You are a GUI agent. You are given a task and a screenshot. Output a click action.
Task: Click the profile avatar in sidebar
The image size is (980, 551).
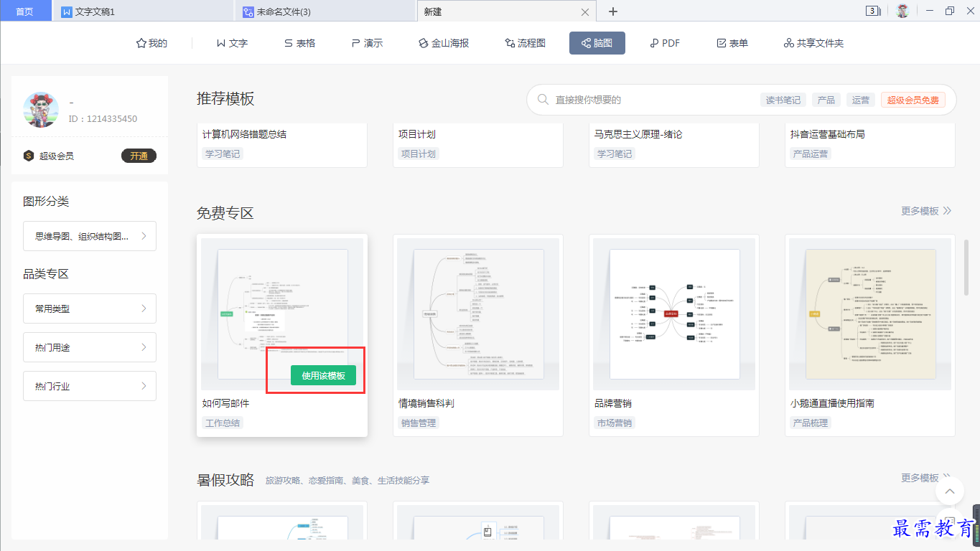coord(41,110)
